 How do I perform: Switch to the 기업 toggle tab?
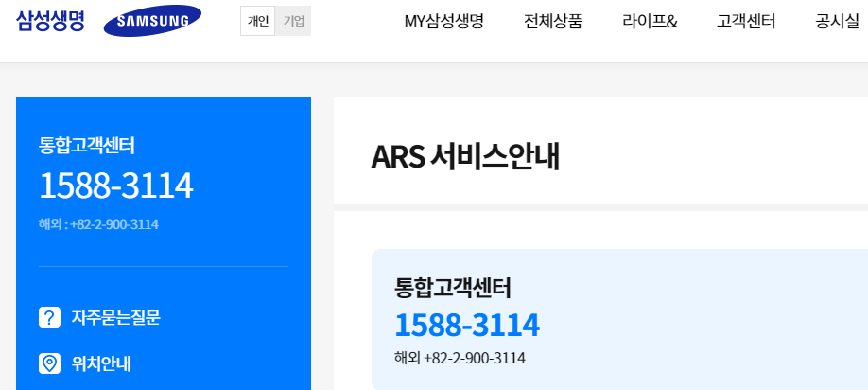point(293,21)
